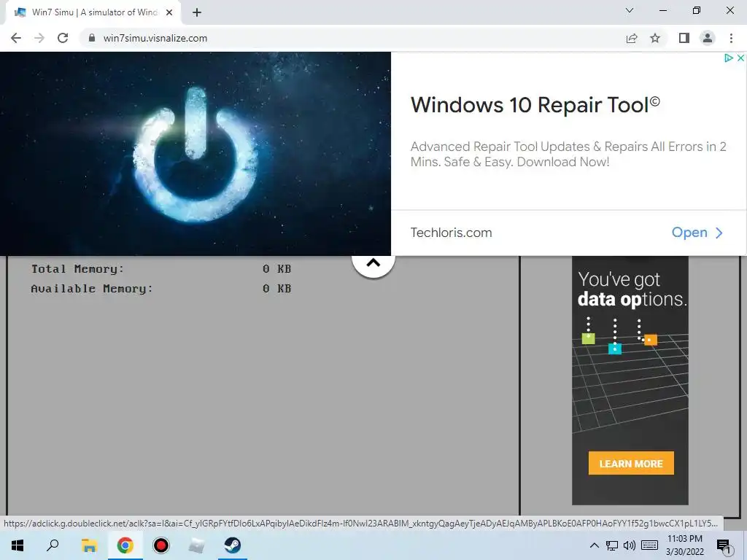Image resolution: width=747 pixels, height=560 pixels.
Task: Open the touch keyboard tray icon
Action: [650, 545]
